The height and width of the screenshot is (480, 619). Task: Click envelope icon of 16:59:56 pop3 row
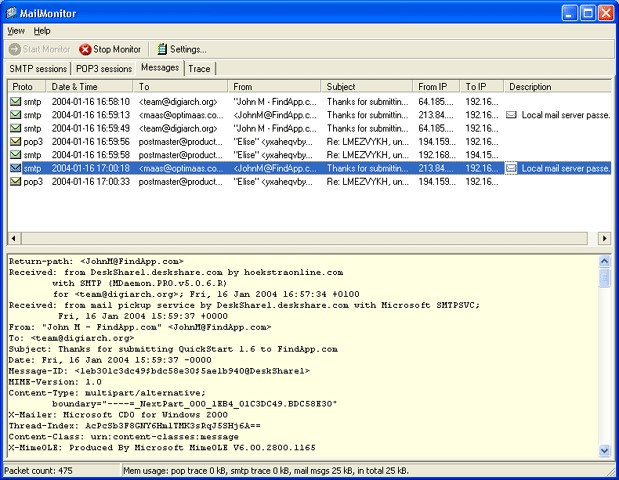[x=15, y=141]
